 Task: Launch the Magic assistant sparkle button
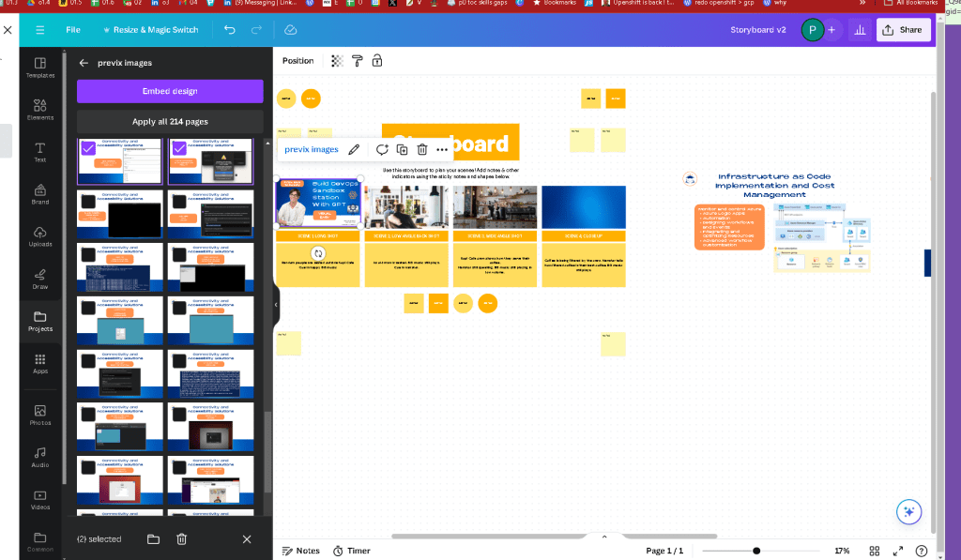[x=908, y=511]
